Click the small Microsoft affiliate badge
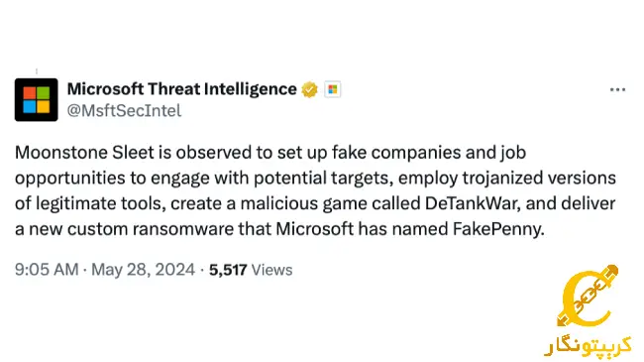This screenshot has width=644, height=362. pos(332,89)
